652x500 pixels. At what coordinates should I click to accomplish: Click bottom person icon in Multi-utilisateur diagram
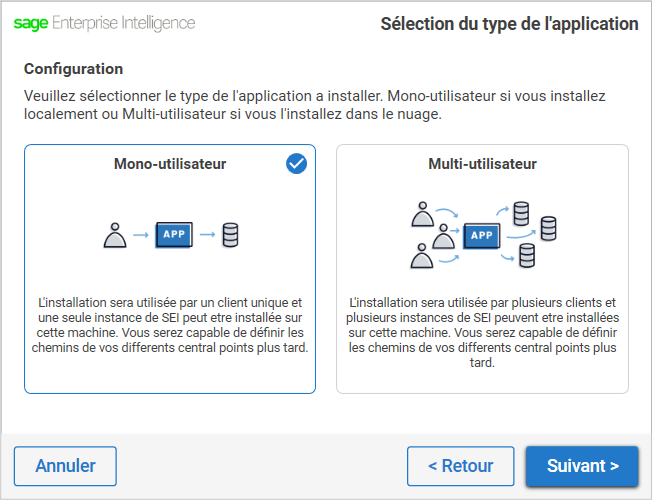pyautogui.click(x=422, y=256)
